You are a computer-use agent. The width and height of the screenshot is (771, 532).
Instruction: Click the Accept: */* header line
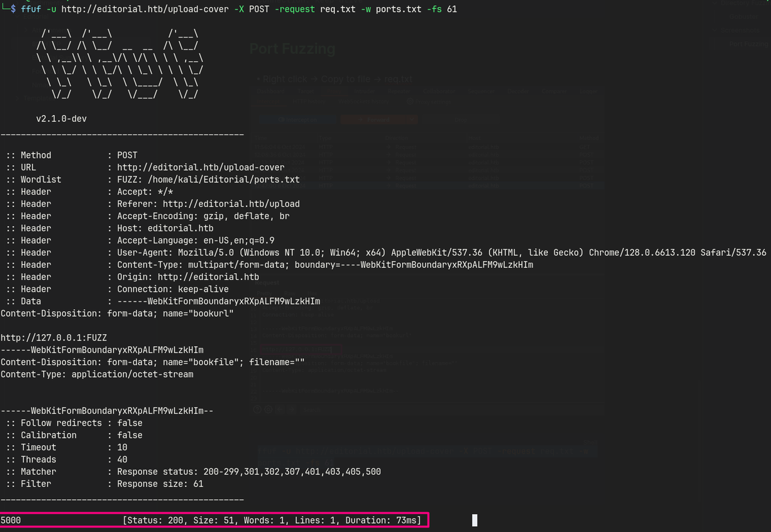[145, 192]
